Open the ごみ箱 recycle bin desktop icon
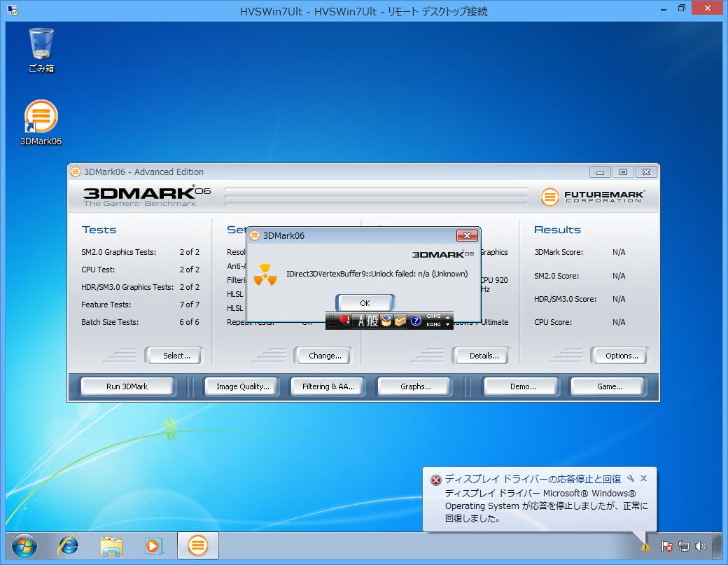The height and width of the screenshot is (565, 728). (x=41, y=50)
